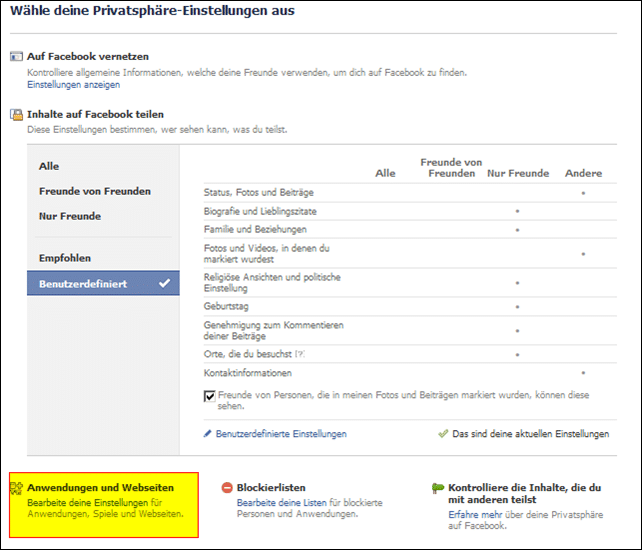Click Bearbeite deine Einstellungen for Anwendungen

point(88,502)
